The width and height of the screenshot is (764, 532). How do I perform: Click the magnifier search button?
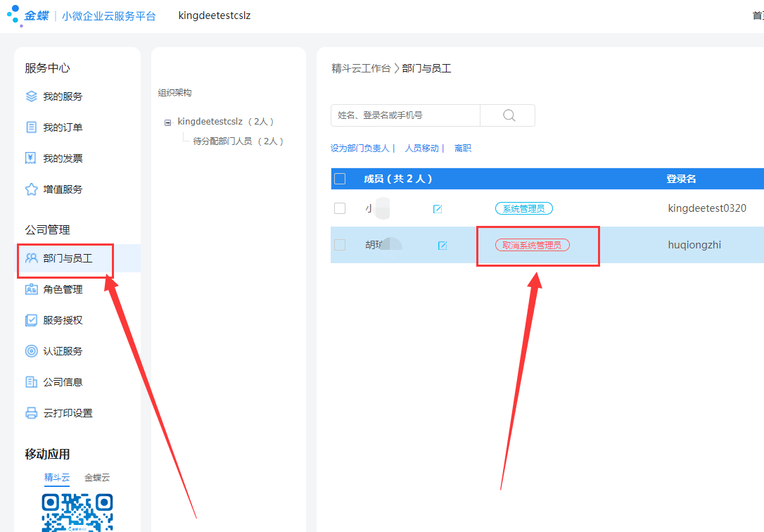click(x=508, y=115)
